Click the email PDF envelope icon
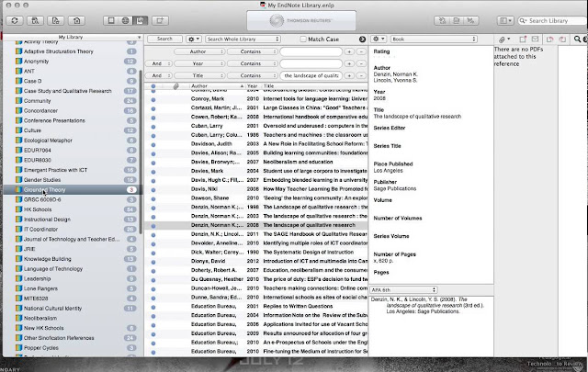 (x=535, y=39)
